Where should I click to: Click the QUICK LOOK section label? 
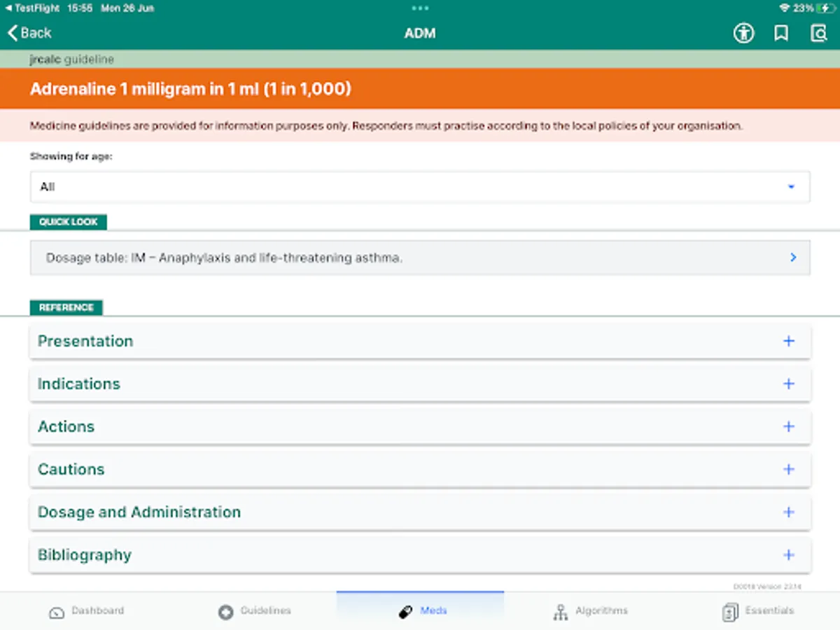[x=69, y=222]
